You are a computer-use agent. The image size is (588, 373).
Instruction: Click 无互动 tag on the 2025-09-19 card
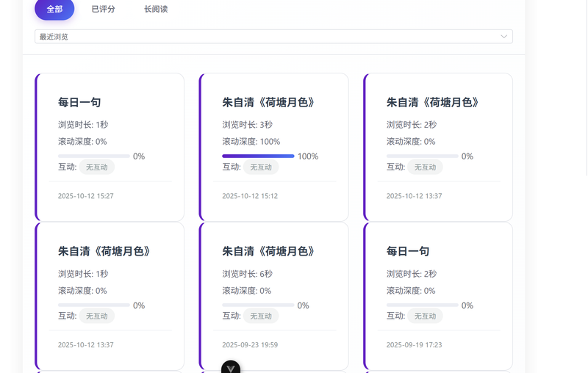[425, 316]
